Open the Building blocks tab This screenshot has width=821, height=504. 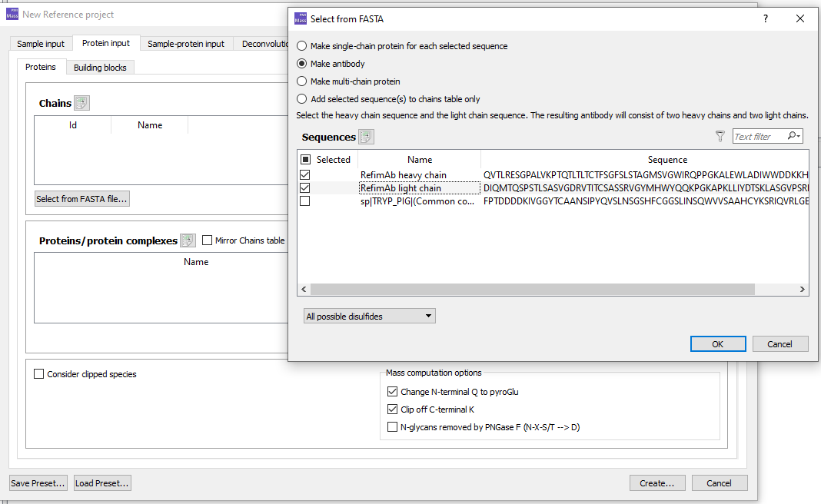pyautogui.click(x=100, y=68)
